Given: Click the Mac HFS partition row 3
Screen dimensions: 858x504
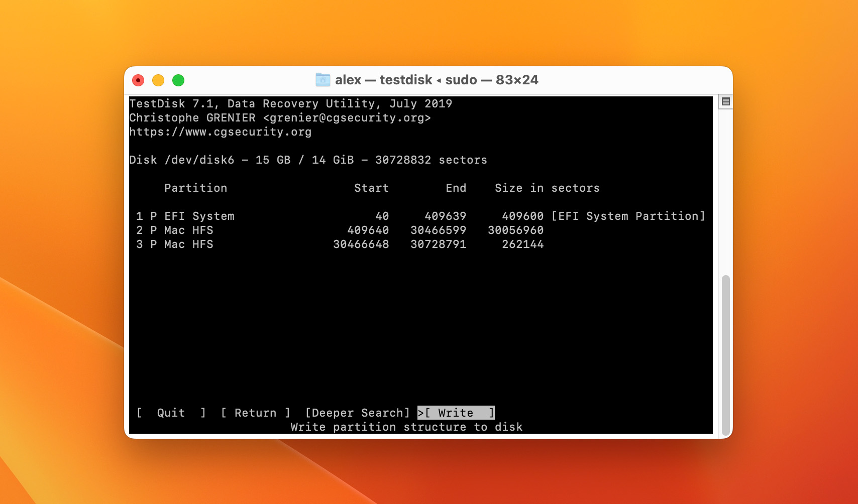Looking at the screenshot, I should click(x=340, y=244).
